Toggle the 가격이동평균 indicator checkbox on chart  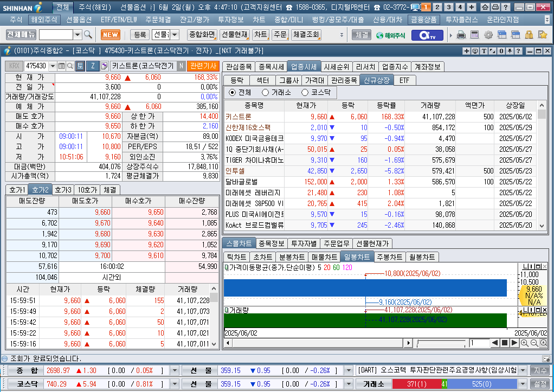[227, 268]
